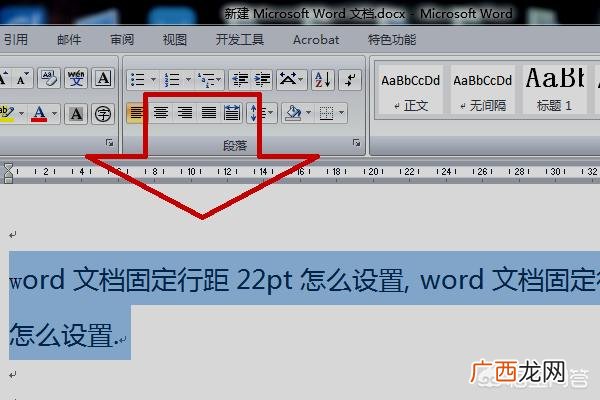
Task: Open the bullets dropdown arrow
Action: [153, 80]
